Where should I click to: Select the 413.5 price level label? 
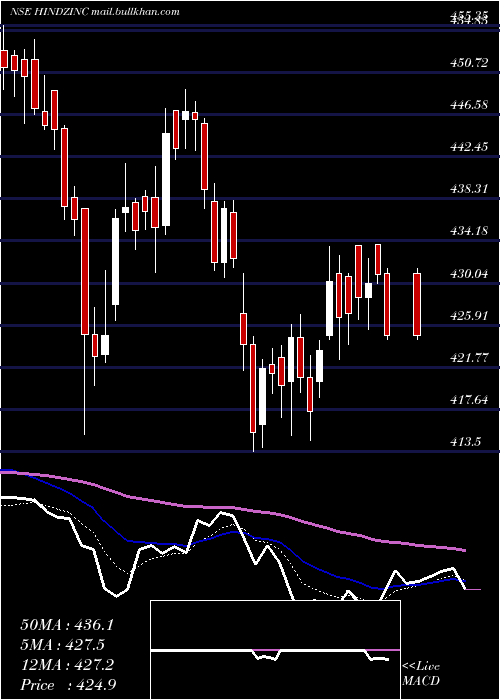pyautogui.click(x=465, y=442)
